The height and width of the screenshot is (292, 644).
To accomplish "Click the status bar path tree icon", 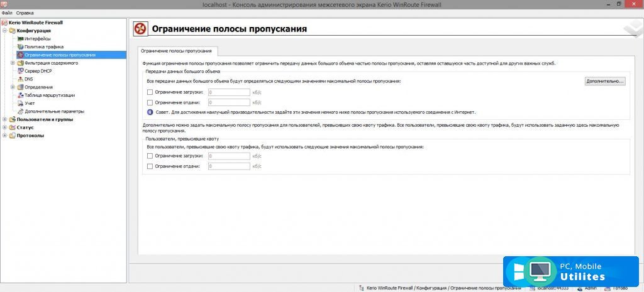I will [x=362, y=288].
